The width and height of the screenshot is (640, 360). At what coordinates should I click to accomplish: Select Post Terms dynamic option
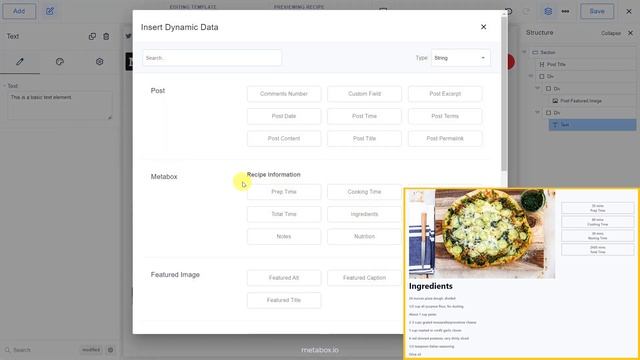[445, 116]
